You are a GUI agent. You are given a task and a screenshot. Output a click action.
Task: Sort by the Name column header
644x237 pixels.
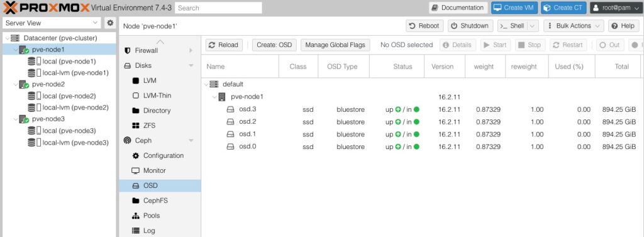[240, 67]
